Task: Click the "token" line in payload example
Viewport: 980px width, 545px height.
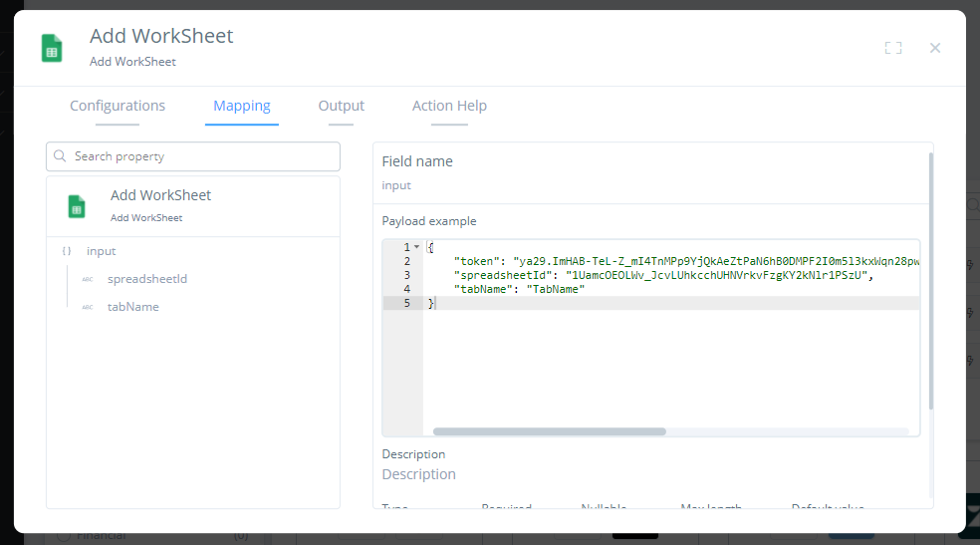Action: point(686,261)
